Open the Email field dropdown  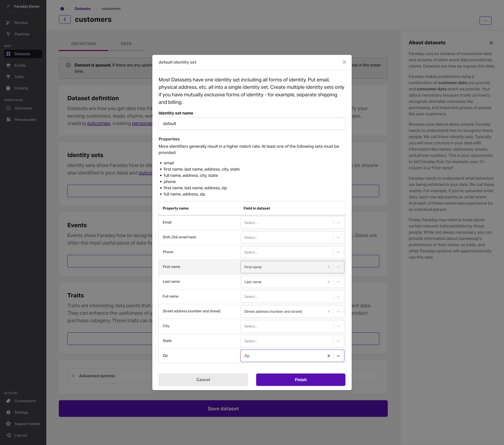(292, 223)
